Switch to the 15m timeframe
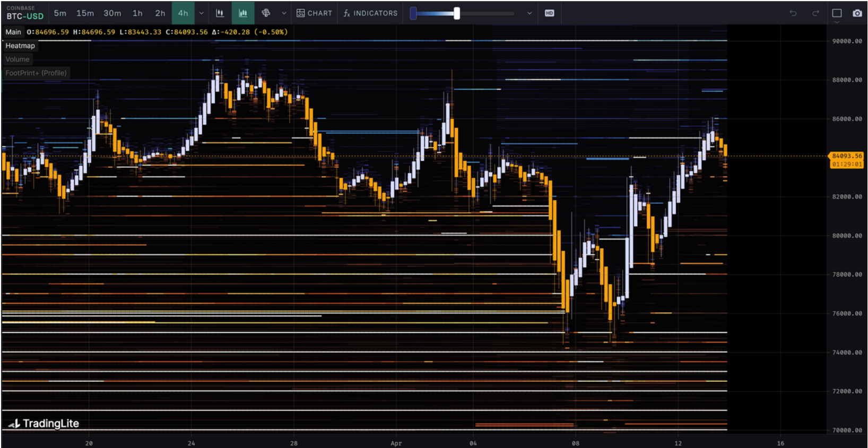Viewport: 868px width, 448px height. click(85, 13)
